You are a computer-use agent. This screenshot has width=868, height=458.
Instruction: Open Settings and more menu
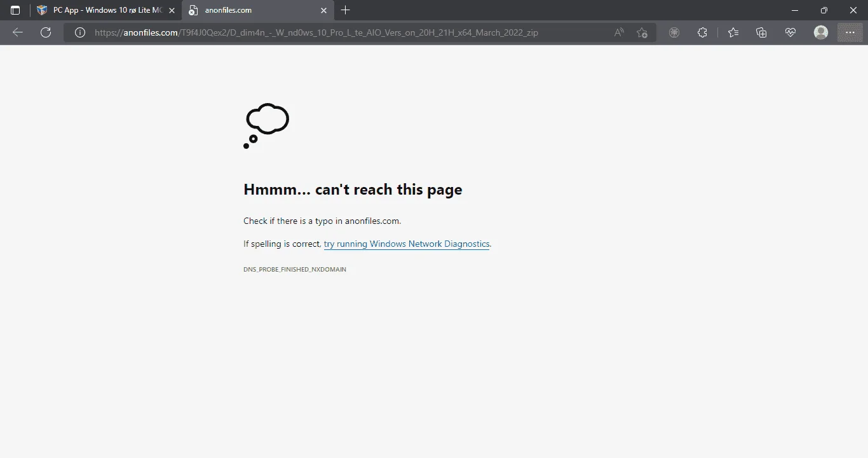(850, 32)
